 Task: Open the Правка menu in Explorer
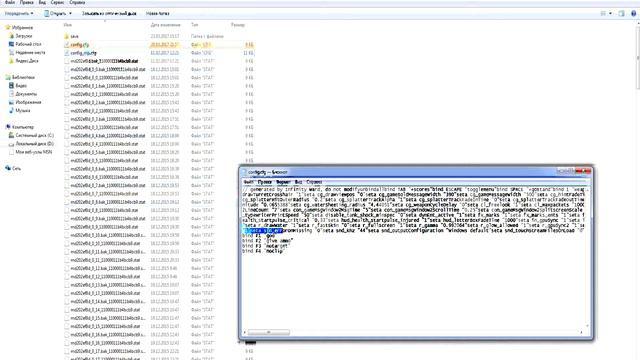27,2
